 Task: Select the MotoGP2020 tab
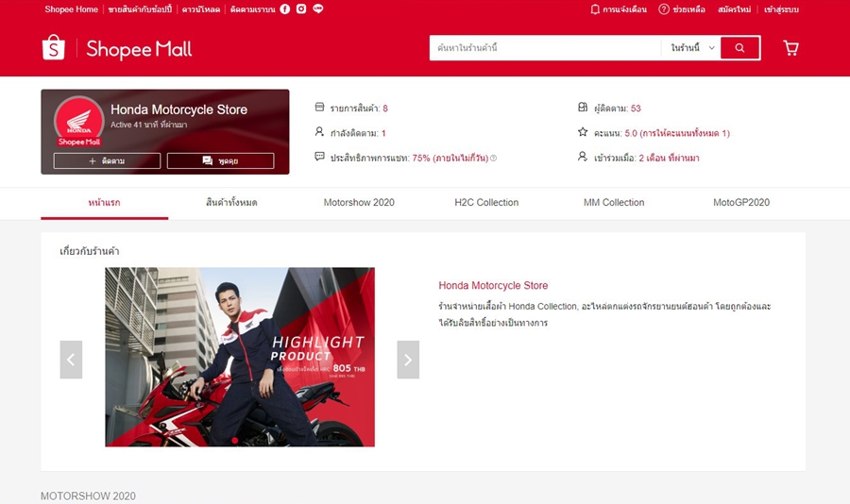click(741, 203)
